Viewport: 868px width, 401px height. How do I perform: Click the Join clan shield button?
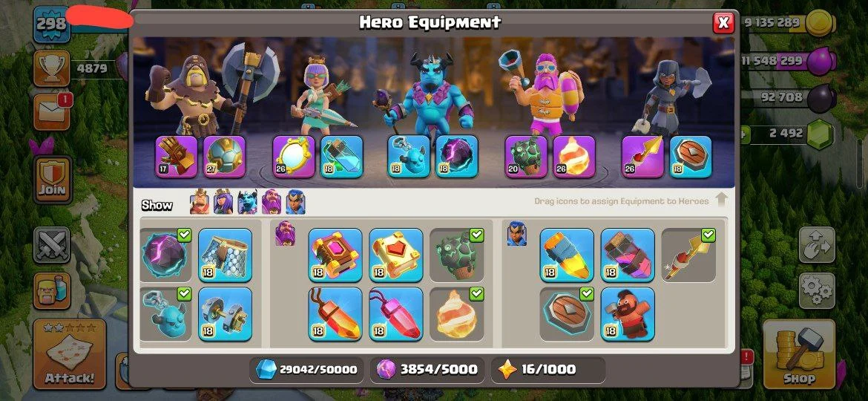[52, 179]
